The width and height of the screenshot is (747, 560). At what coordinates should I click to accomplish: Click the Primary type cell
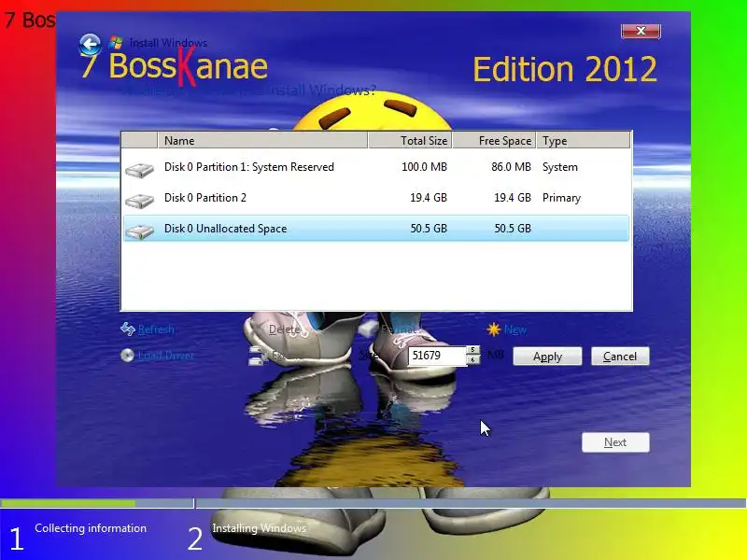(561, 198)
